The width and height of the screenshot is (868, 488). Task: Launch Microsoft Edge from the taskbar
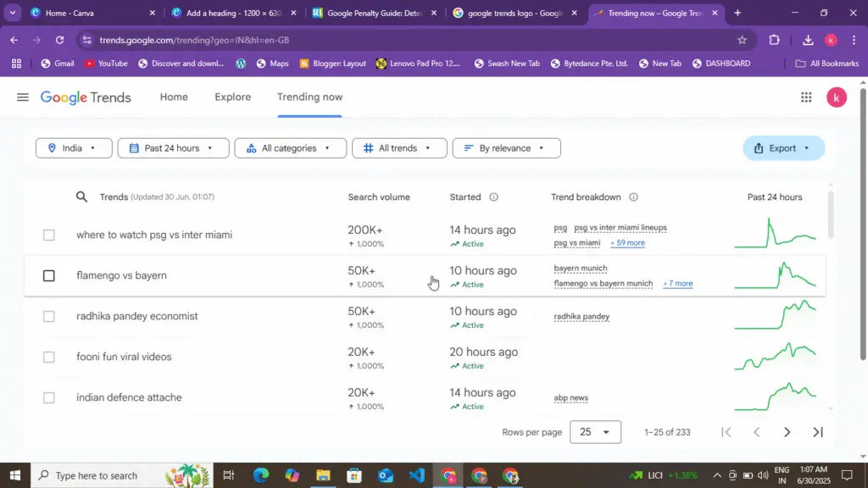[261, 475]
